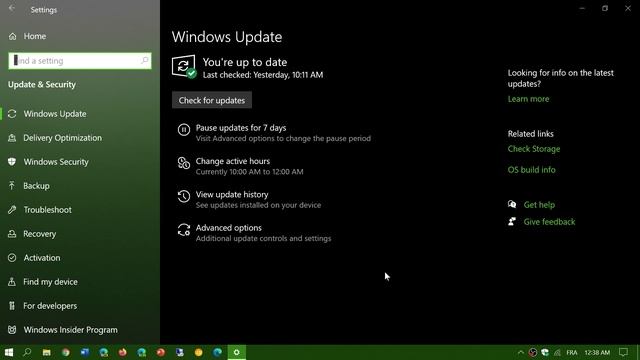Click the Advanced options gear-arrows icon
640x360 pixels.
(x=184, y=230)
